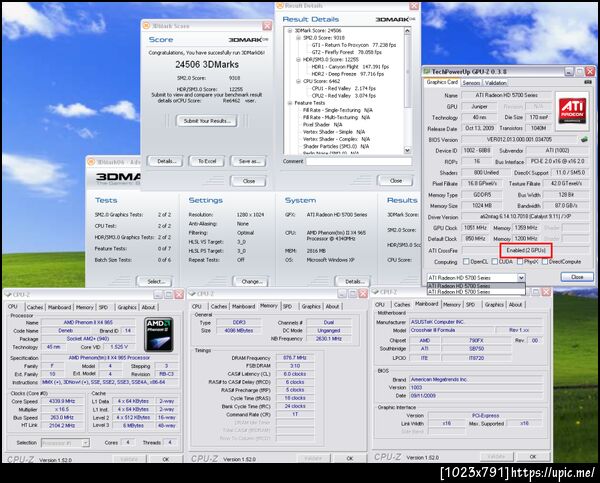Click the Pixel Shader N/A row

(x=323, y=125)
